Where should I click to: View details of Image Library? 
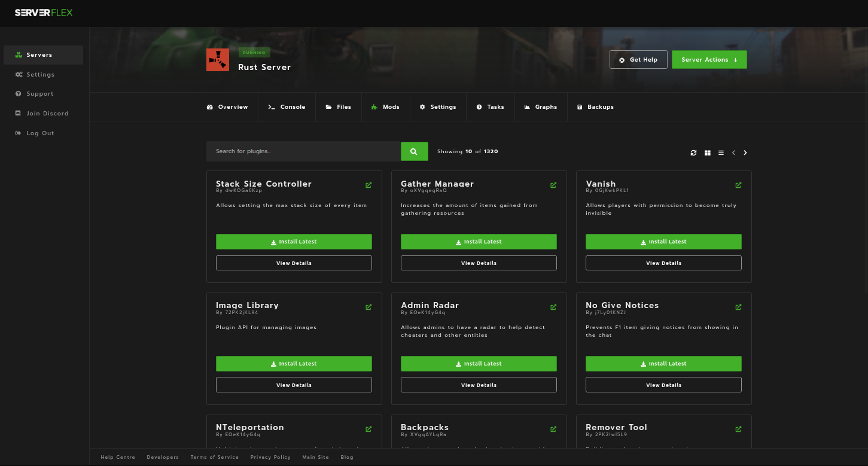click(x=294, y=385)
